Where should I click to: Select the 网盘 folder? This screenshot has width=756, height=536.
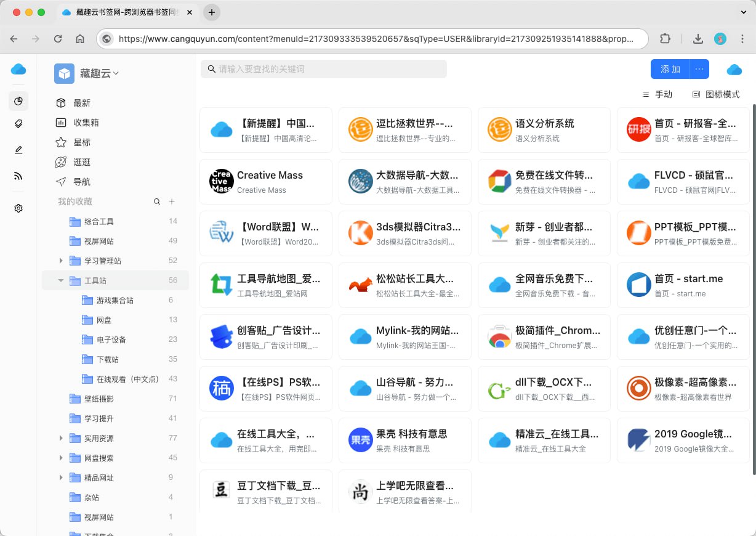pos(116,320)
